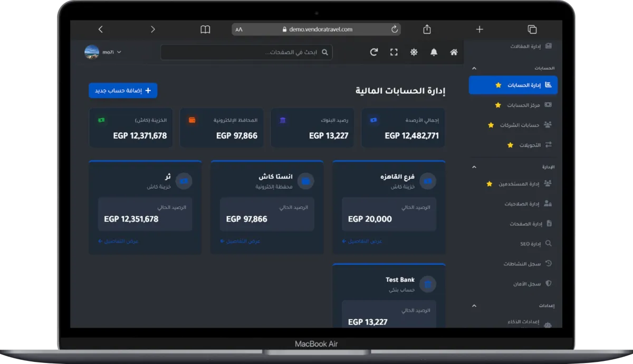The height and width of the screenshot is (364, 633).
Task: Click the demo.vendoratravel.com address bar
Action: (316, 30)
